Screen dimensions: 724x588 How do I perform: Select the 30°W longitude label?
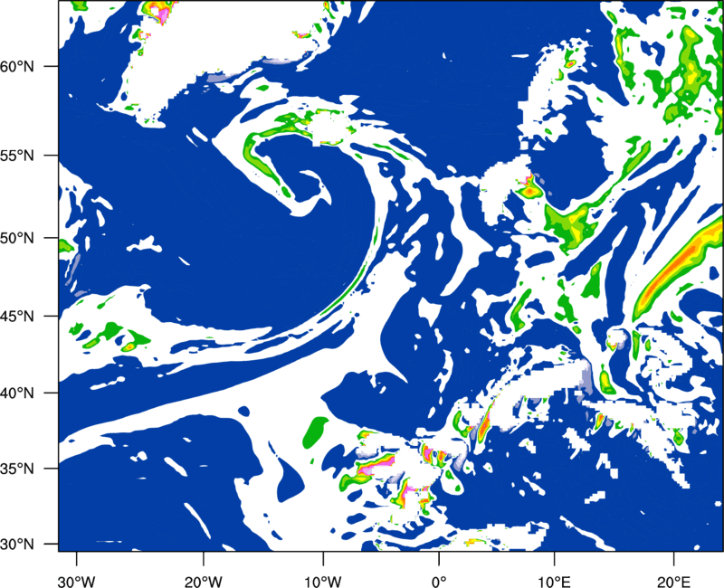point(76,582)
